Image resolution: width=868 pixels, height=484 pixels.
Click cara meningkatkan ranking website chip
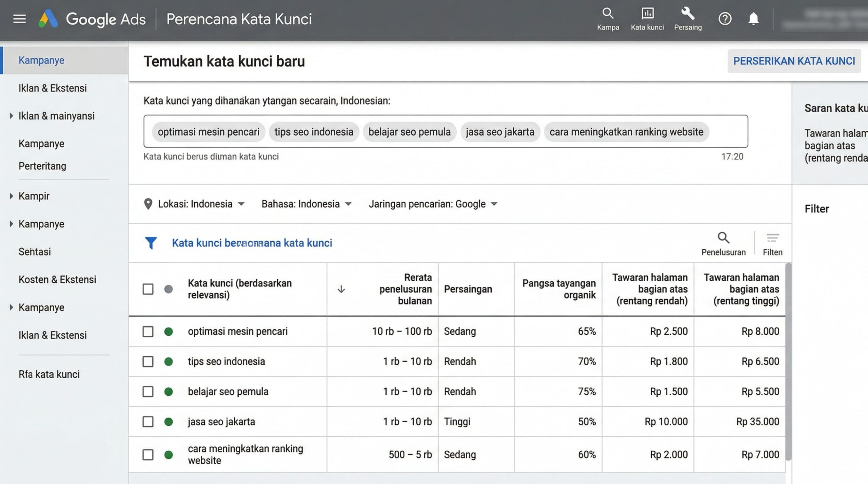pos(627,132)
